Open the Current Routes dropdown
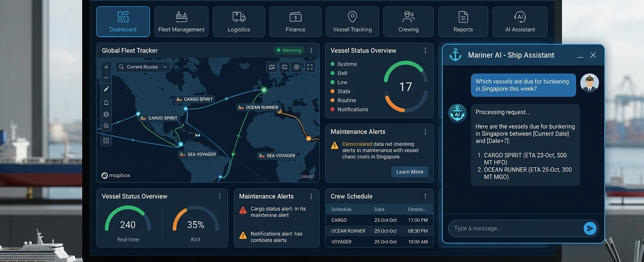 pyautogui.click(x=143, y=67)
